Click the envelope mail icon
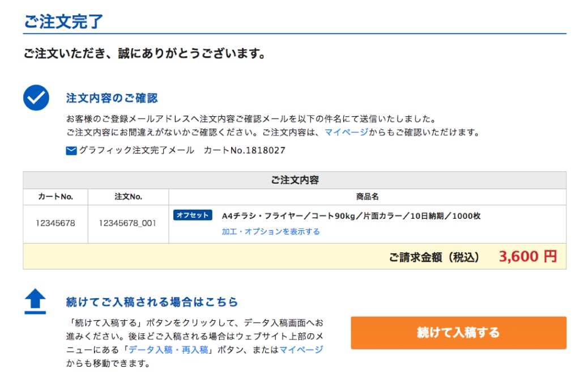Image resolution: width=588 pixels, height=382 pixels. click(71, 151)
